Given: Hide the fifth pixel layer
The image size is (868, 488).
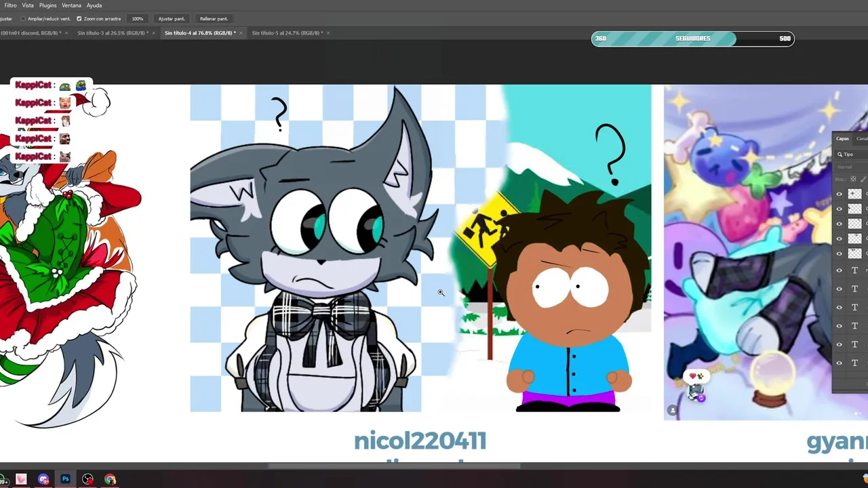Looking at the screenshot, I should point(839,253).
